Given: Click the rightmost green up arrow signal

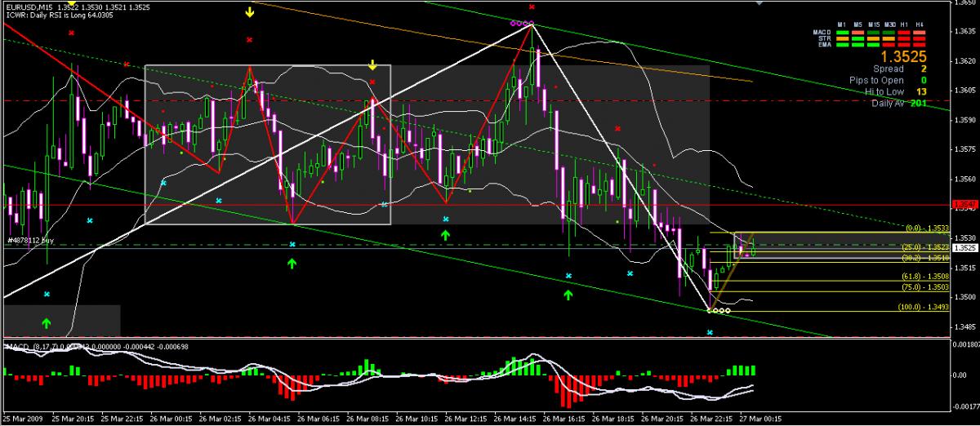Looking at the screenshot, I should pos(568,293).
